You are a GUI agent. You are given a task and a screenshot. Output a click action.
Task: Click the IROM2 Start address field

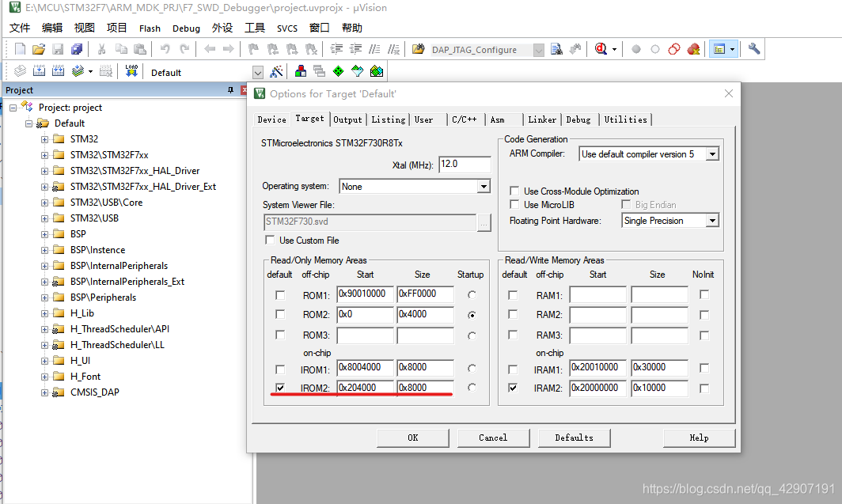365,388
